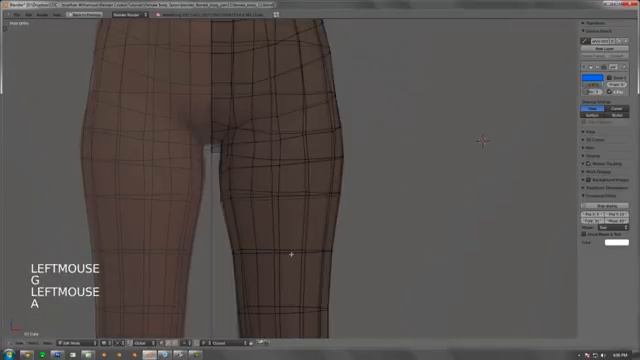This screenshot has height=360, width=640.
Task: Click the viewport shading mode icon
Action: (105, 343)
